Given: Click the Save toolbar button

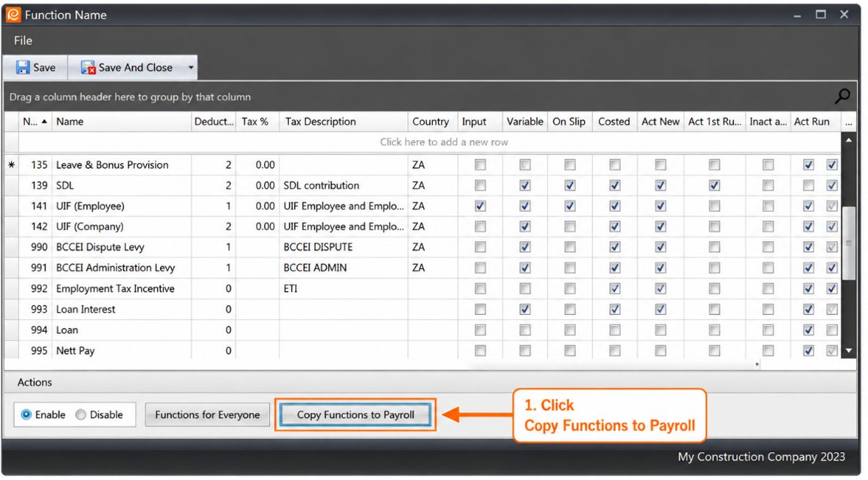Looking at the screenshot, I should pyautogui.click(x=35, y=67).
